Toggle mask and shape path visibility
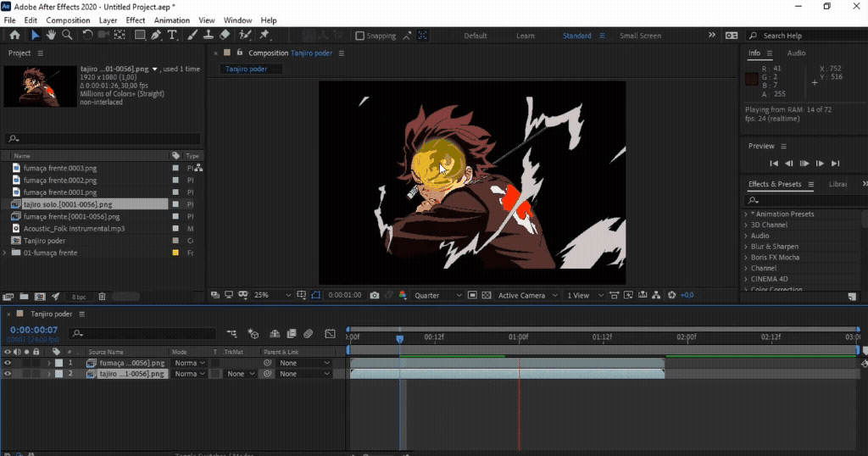Viewport: 868px width, 456px height. tap(315, 296)
